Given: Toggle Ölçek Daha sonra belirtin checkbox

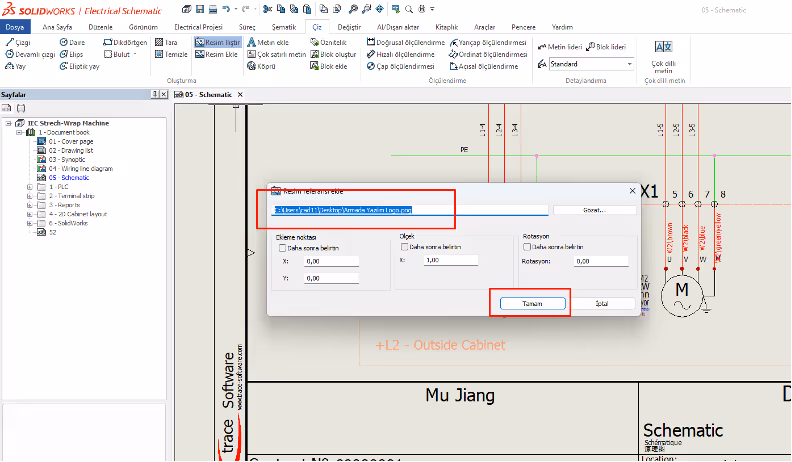Looking at the screenshot, I should pyautogui.click(x=404, y=247).
